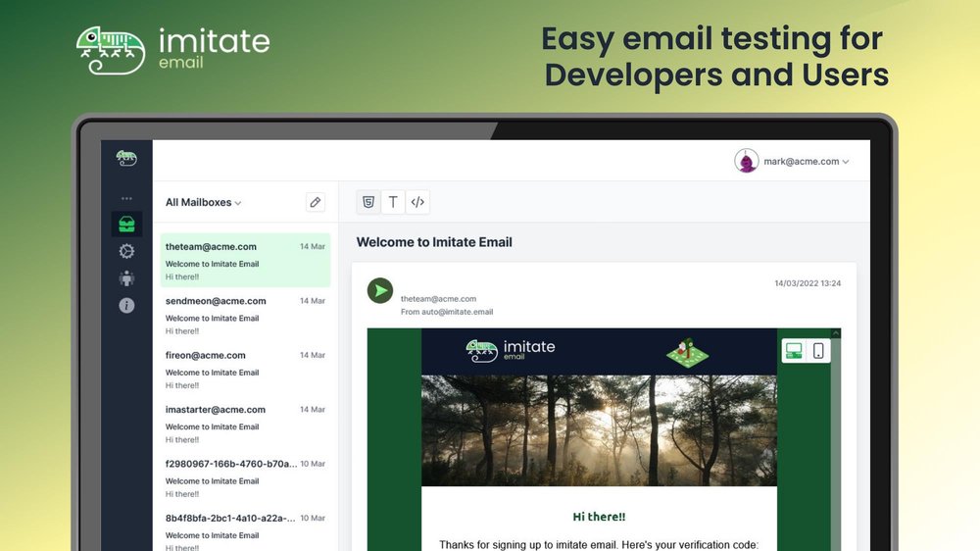Open the mark@acme.com account dropdown
Screen dimensions: 980x551
click(x=807, y=162)
